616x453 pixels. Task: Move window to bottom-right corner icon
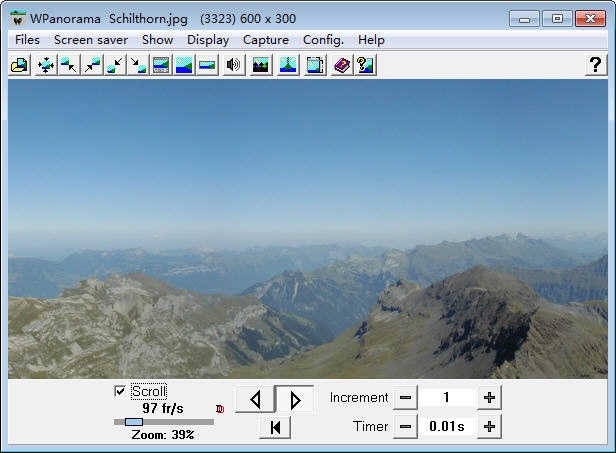[x=138, y=65]
